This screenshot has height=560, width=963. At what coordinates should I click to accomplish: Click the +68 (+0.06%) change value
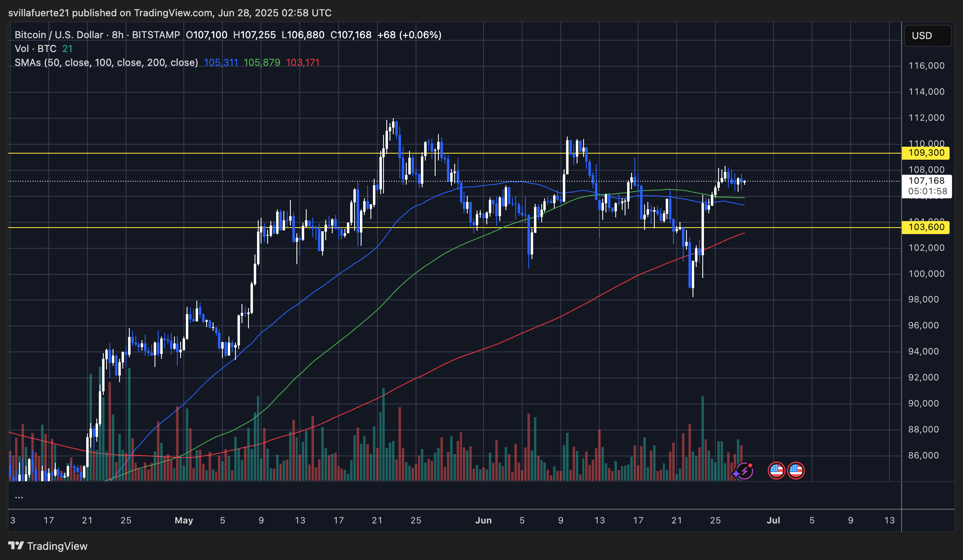click(x=410, y=35)
